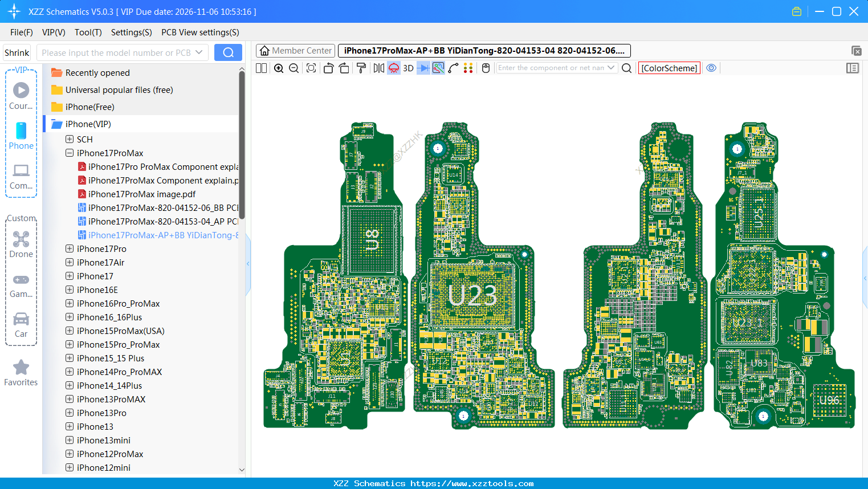This screenshot has height=489, width=868.
Task: Click the mouse settings icon in toolbar
Action: (486, 68)
